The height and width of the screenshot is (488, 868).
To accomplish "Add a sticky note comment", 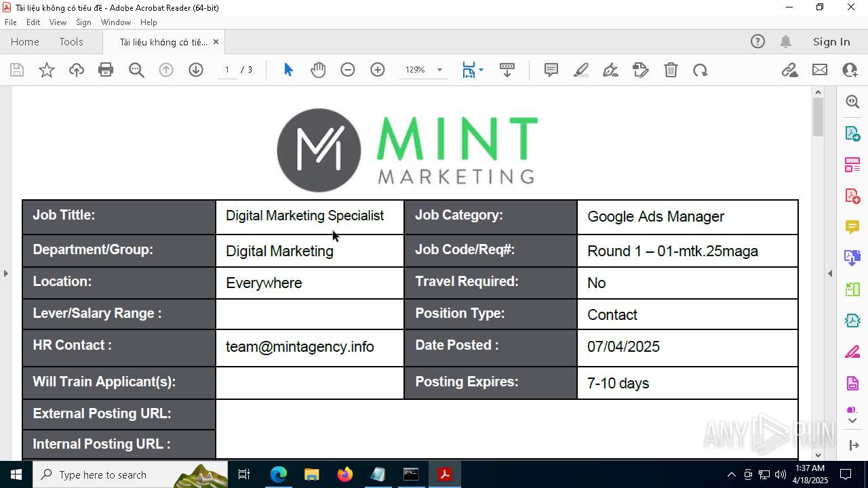I will pyautogui.click(x=551, y=70).
